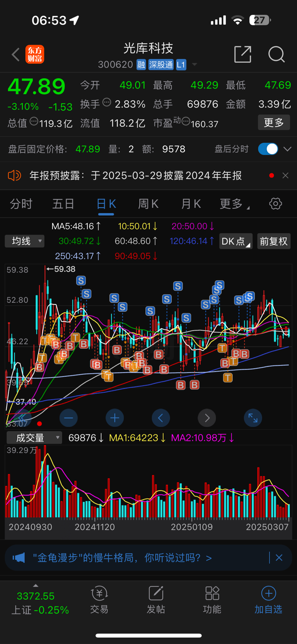The height and width of the screenshot is (644, 297).
Task: Move chart right with the arrow button
Action: click(x=207, y=418)
